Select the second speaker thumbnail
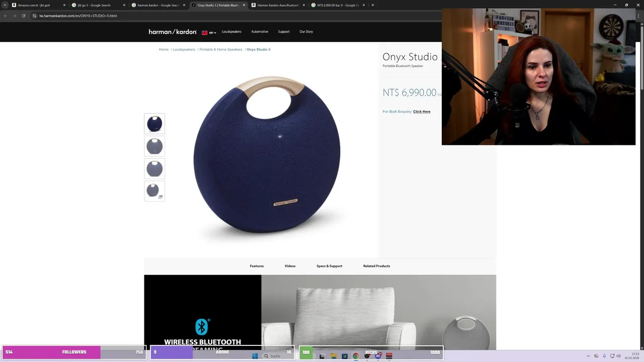 click(154, 146)
